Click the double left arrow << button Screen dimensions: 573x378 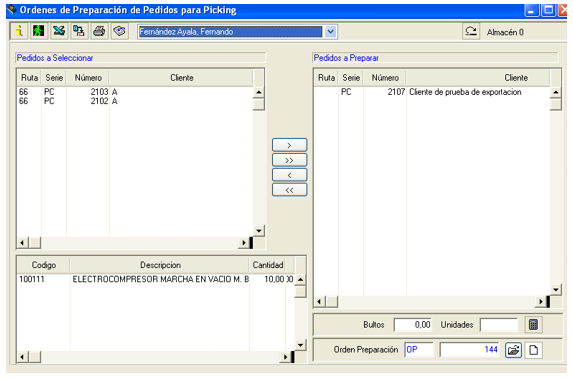point(289,190)
